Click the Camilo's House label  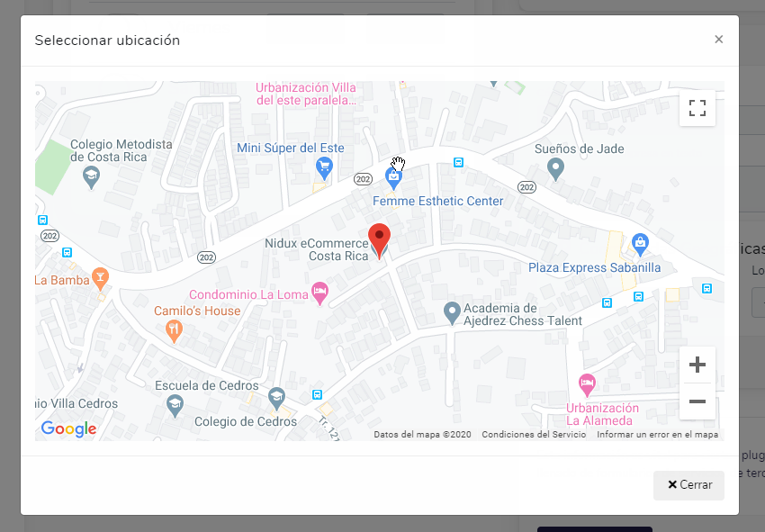click(197, 311)
